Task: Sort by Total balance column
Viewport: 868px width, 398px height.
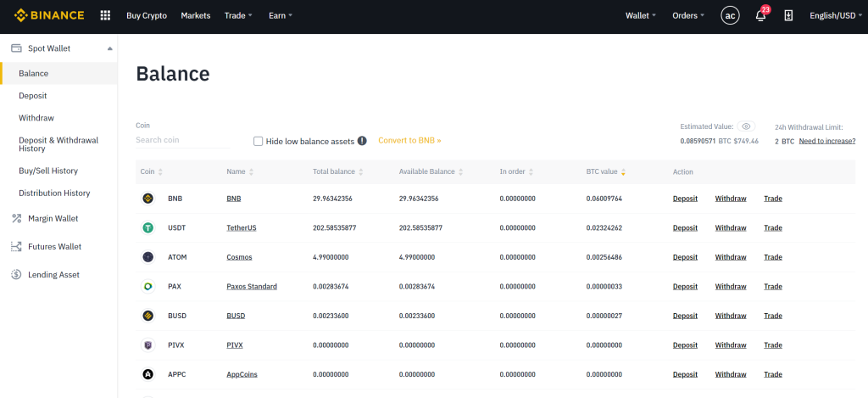Action: pos(361,172)
